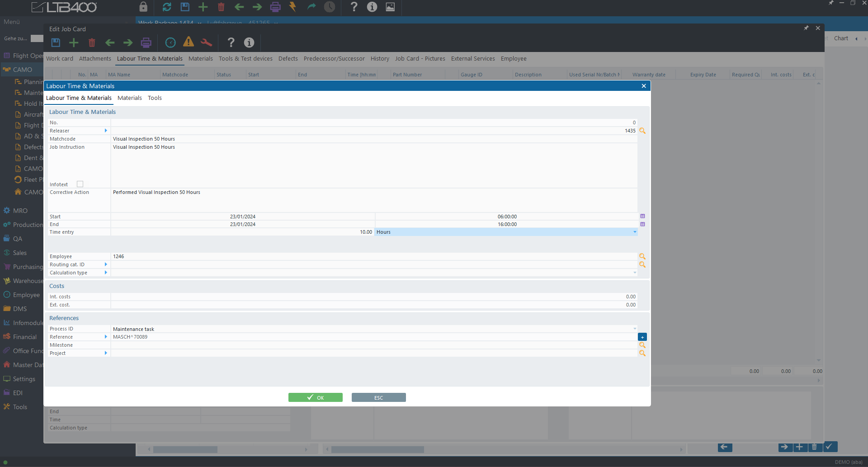Viewport: 868px width, 467px height.
Task: Expand the Calculation type dropdown
Action: click(635, 273)
